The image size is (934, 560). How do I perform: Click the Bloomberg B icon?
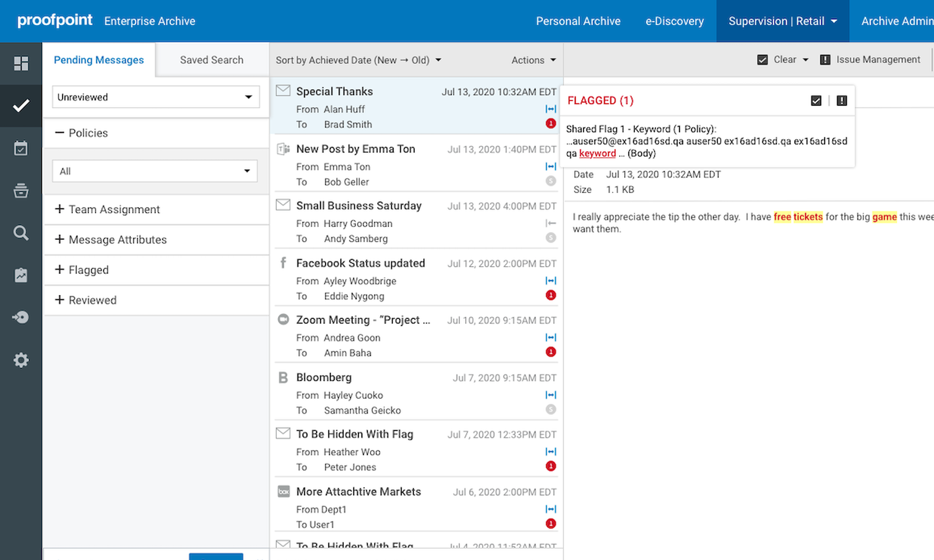click(x=283, y=377)
